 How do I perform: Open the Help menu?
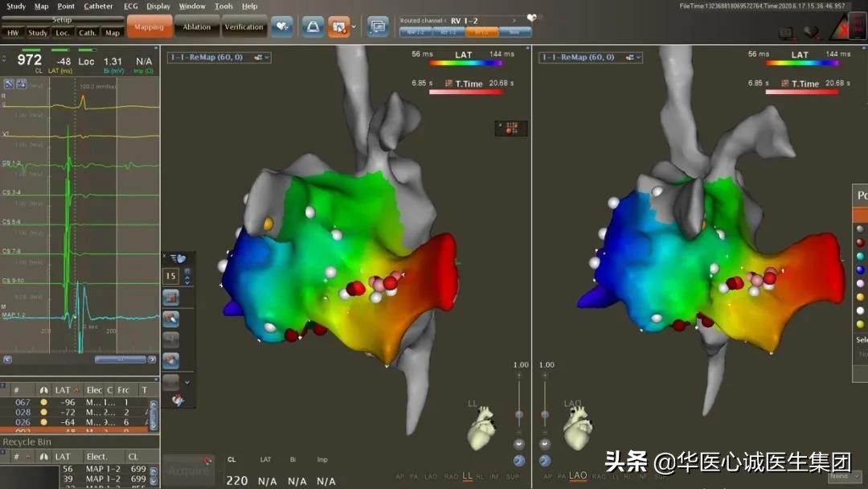(x=250, y=6)
